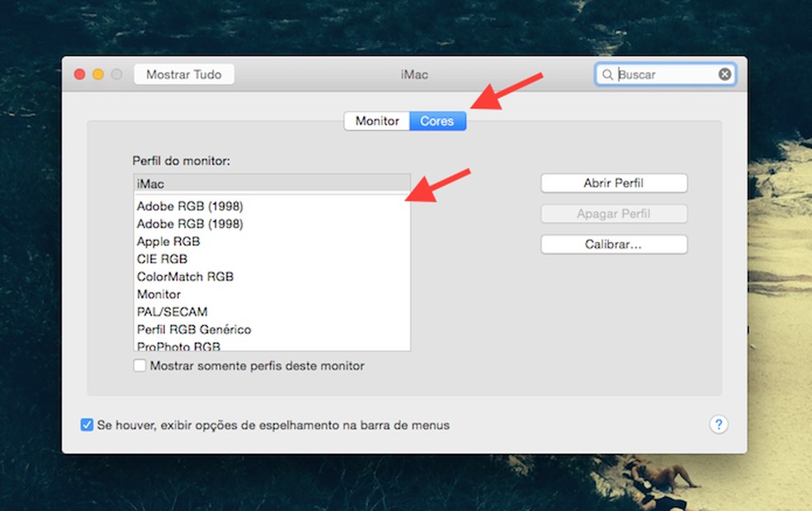Click the disabled Apagar Perfil button
Image resolution: width=812 pixels, height=511 pixels.
(613, 214)
